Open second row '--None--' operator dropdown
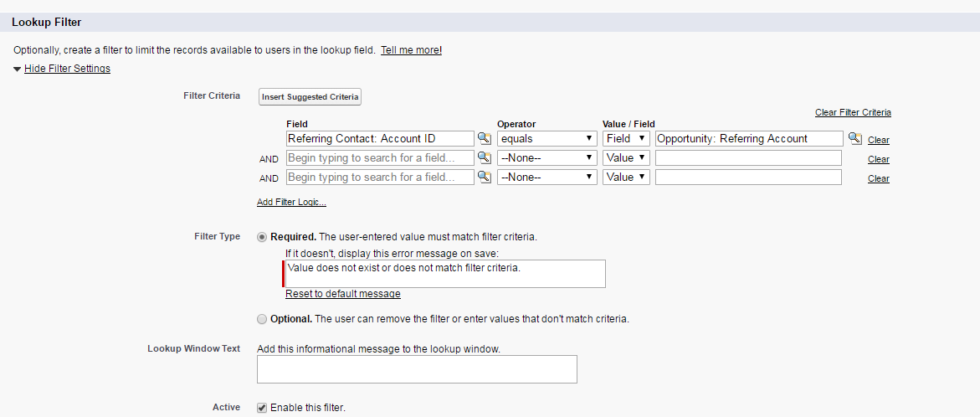Viewport: 980px width, 417px height. (x=547, y=158)
